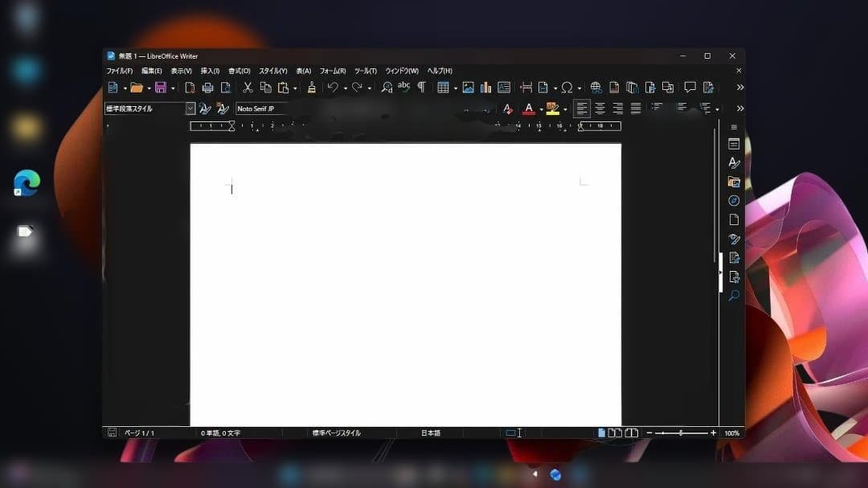Click the Noto Serif JP font name field
This screenshot has height=488, width=868.
point(260,109)
